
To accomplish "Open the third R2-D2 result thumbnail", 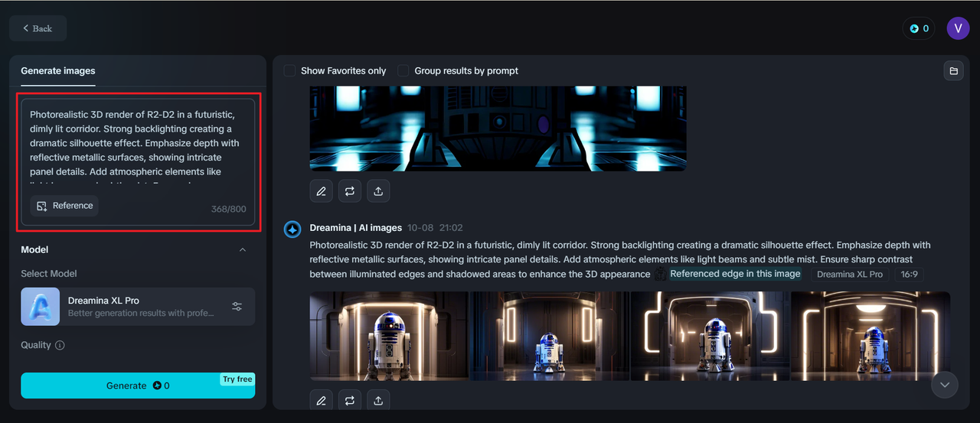I will coord(710,336).
